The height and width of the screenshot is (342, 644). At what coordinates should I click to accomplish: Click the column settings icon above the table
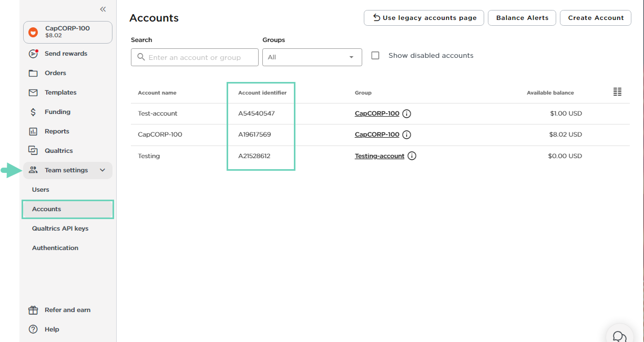coord(617,91)
